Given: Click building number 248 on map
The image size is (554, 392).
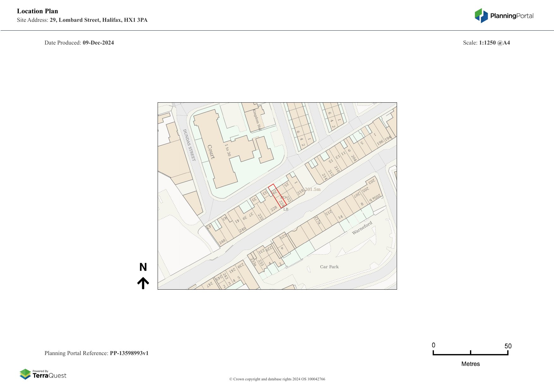Looking at the screenshot, I should tap(222, 241).
